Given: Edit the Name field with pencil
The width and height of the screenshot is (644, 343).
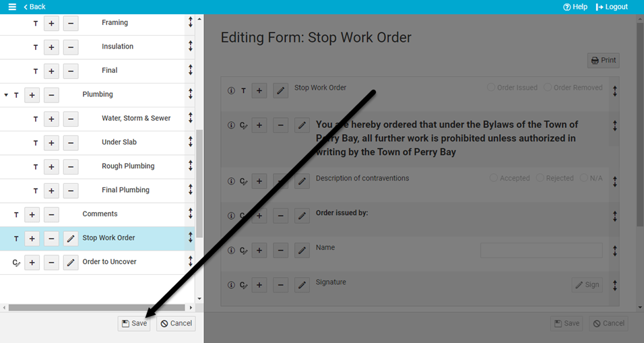Looking at the screenshot, I should point(302,250).
